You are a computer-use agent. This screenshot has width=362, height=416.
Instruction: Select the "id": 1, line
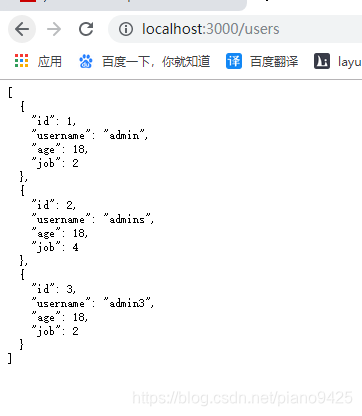pyautogui.click(x=54, y=121)
